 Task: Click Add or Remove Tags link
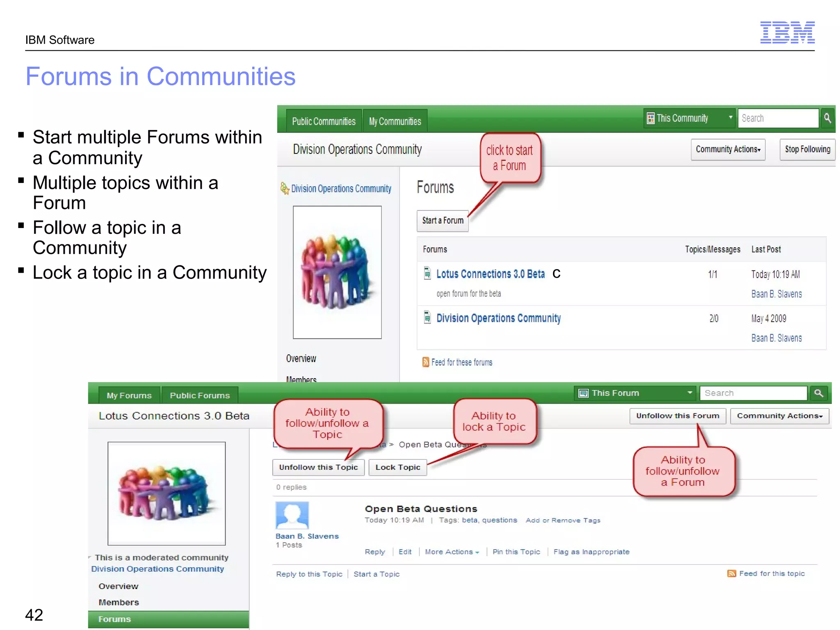[563, 520]
